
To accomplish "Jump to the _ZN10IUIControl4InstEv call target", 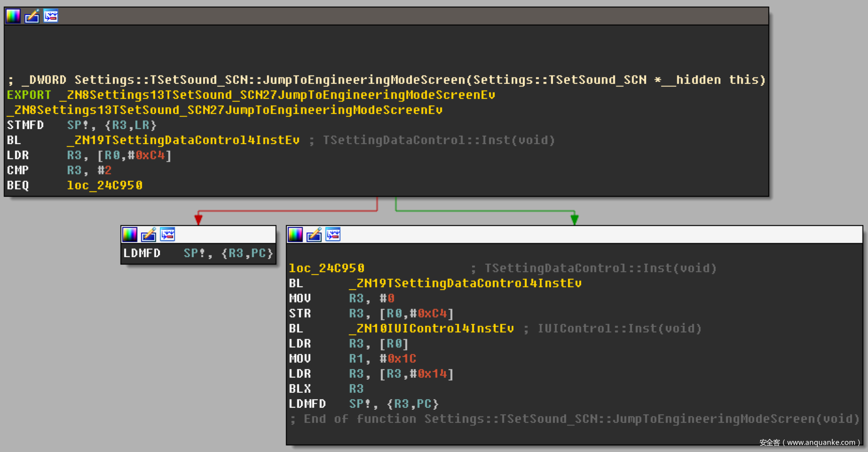I will point(431,328).
